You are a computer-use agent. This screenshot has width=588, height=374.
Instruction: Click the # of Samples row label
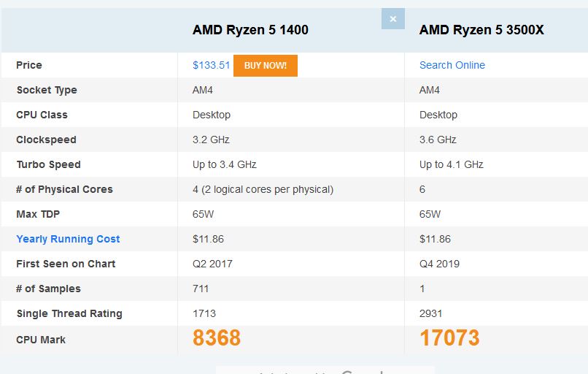[x=48, y=289]
